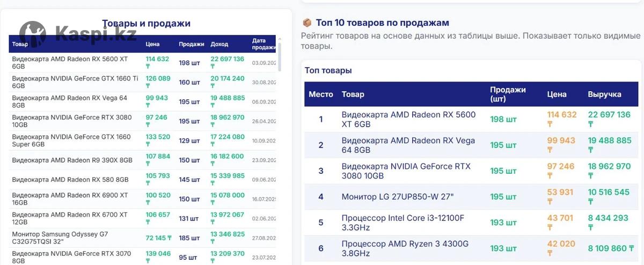Click the box icon beside Топ 10 heading
The image size is (644, 265).
(307, 23)
